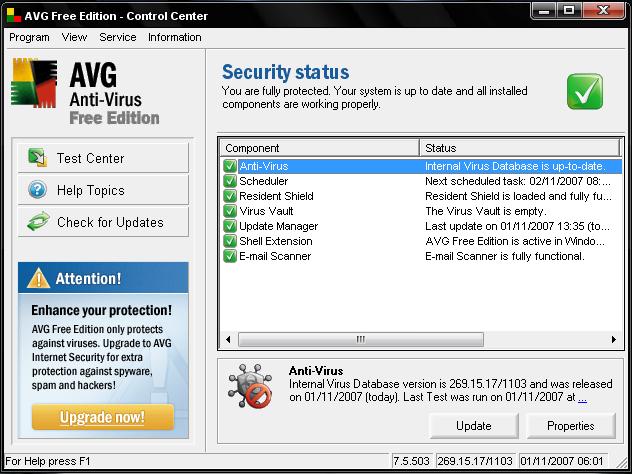This screenshot has height=474, width=632.
Task: Click the AVG title bar application icon
Action: click(x=13, y=15)
